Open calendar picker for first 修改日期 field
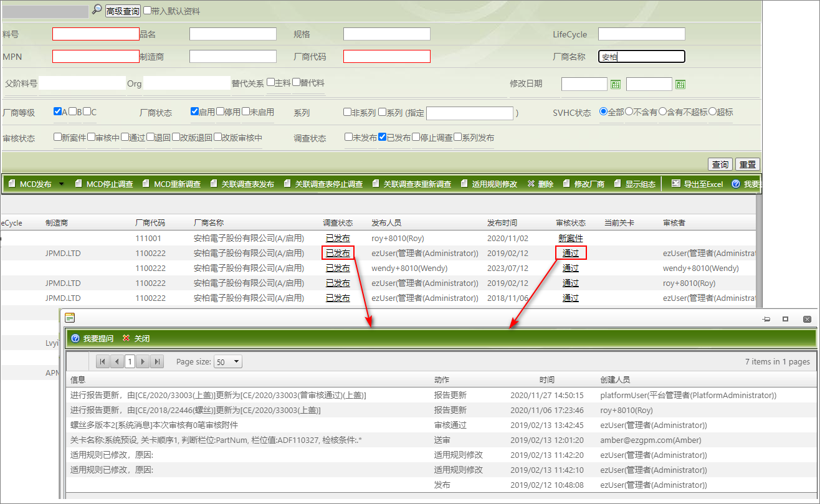 [616, 84]
